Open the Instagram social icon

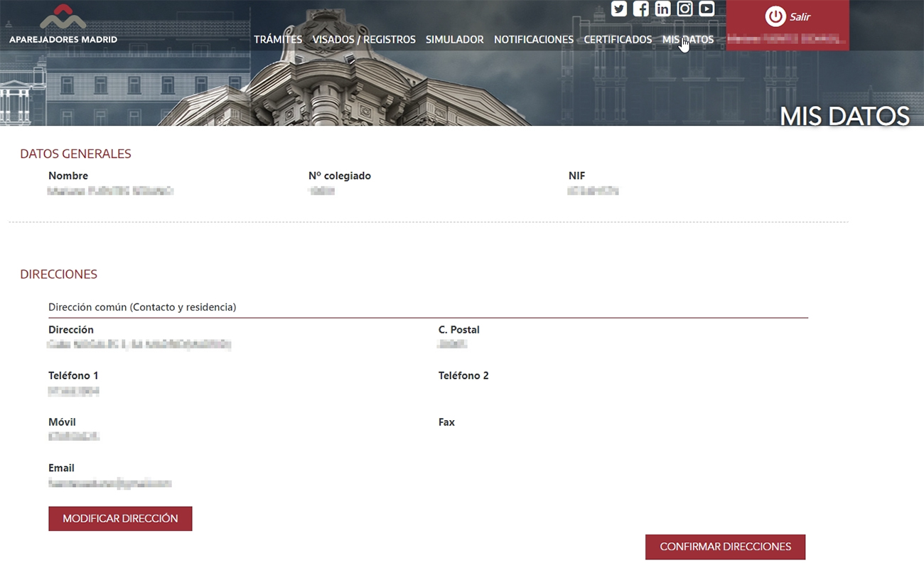684,9
